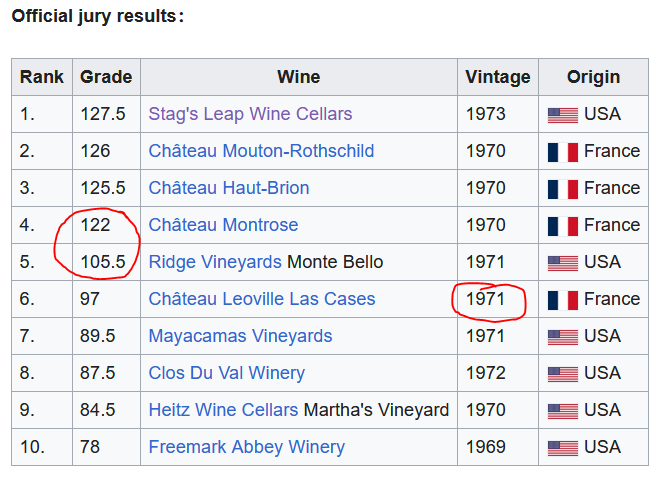Open the Stag's Leap Wine Cellars link
Viewport: 666px width, 480px height.
tap(250, 114)
